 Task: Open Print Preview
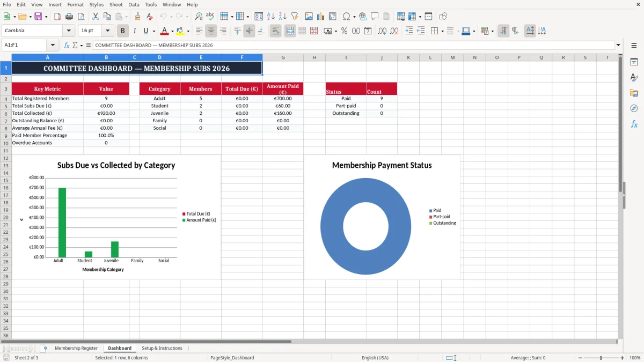(x=81, y=17)
